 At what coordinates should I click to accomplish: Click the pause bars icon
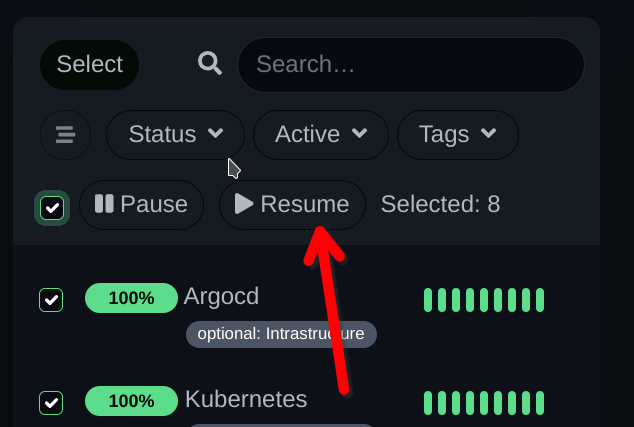[x=104, y=203]
